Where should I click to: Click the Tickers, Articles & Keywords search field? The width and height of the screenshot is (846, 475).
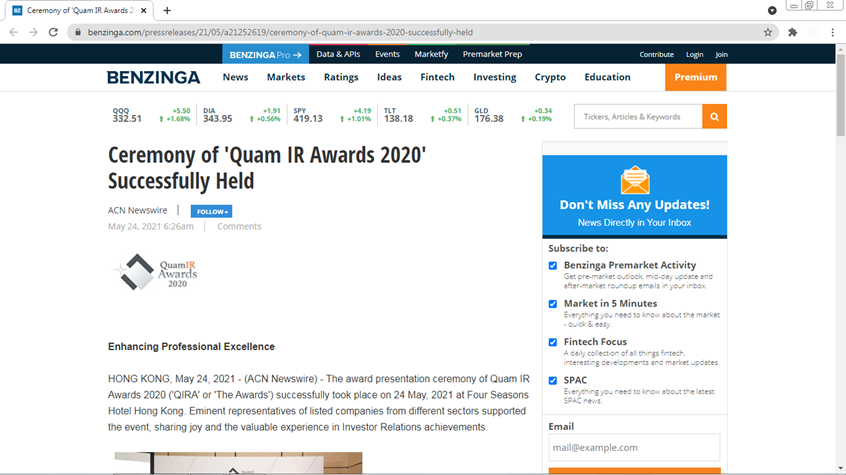(638, 117)
